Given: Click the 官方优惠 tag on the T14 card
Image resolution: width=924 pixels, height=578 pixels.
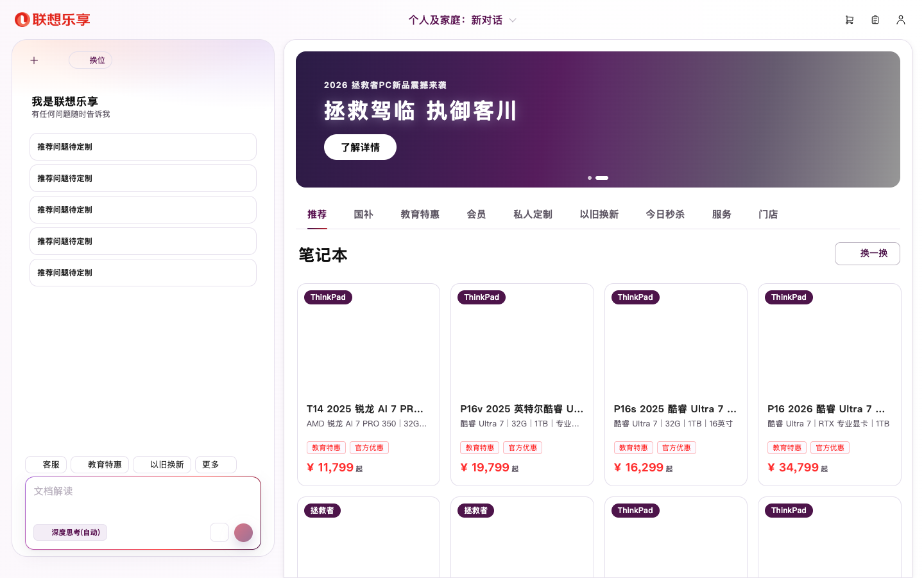Looking at the screenshot, I should click(x=370, y=448).
